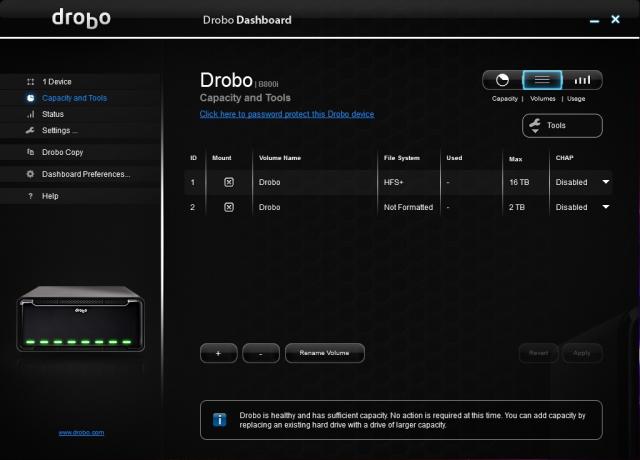This screenshot has width=640, height=460.
Task: Click the File System column header
Action: pyautogui.click(x=402, y=158)
